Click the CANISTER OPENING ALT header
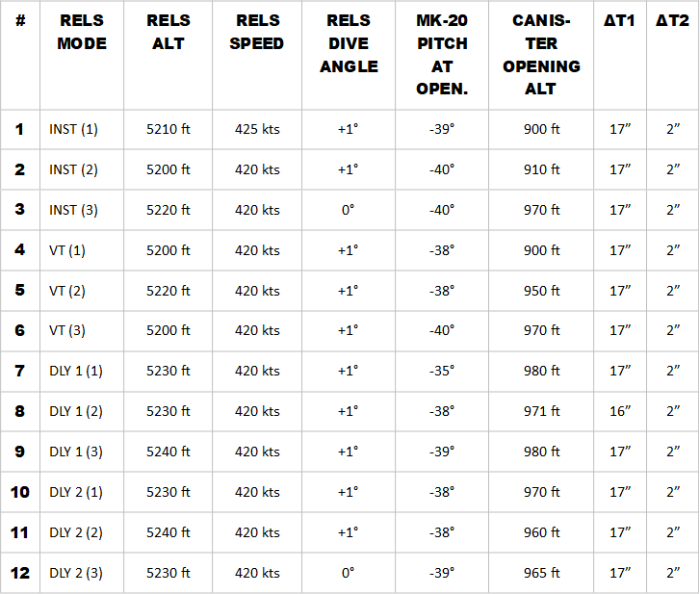Viewport: 700px width, 594px height. coord(540,55)
